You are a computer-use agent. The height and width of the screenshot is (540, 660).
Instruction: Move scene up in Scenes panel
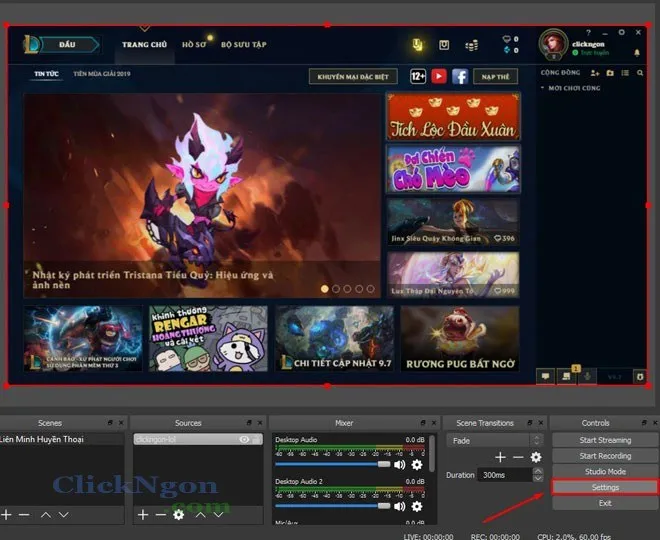(46, 514)
